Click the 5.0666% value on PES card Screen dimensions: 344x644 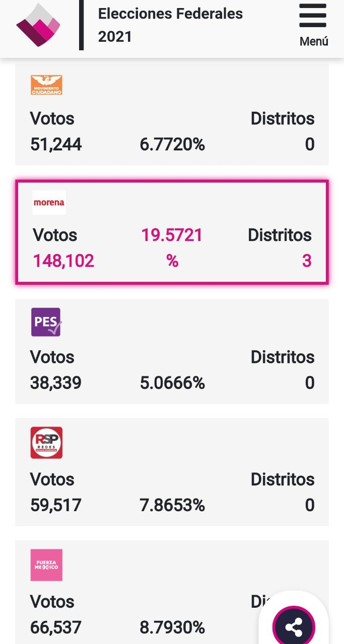pos(172,383)
